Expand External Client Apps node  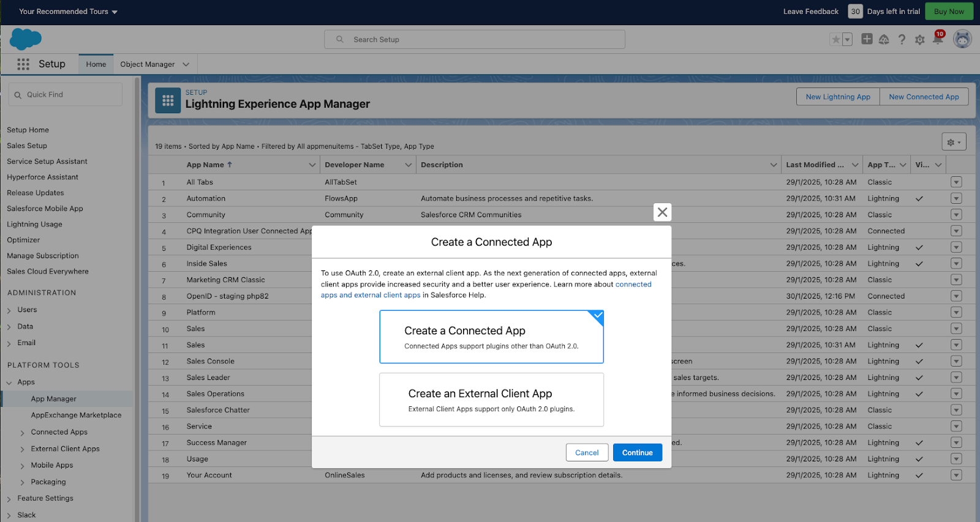(23, 449)
